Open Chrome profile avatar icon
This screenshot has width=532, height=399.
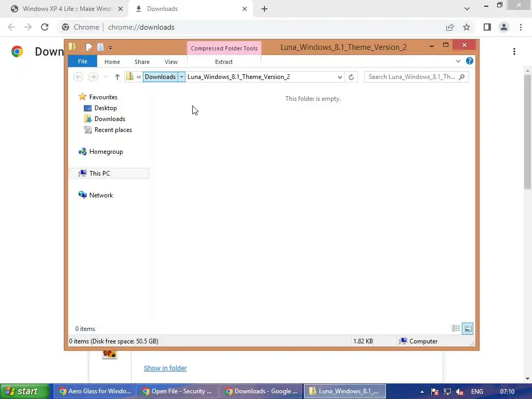504,27
